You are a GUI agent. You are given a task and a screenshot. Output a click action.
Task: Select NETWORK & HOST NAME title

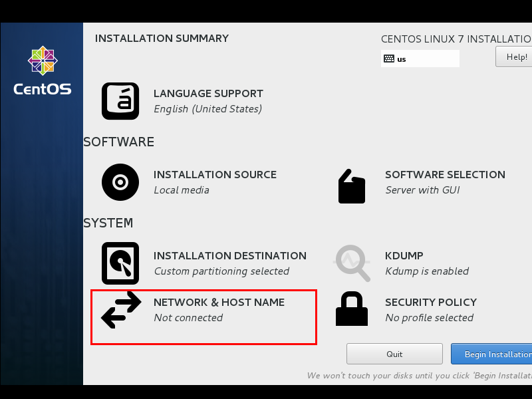point(219,303)
